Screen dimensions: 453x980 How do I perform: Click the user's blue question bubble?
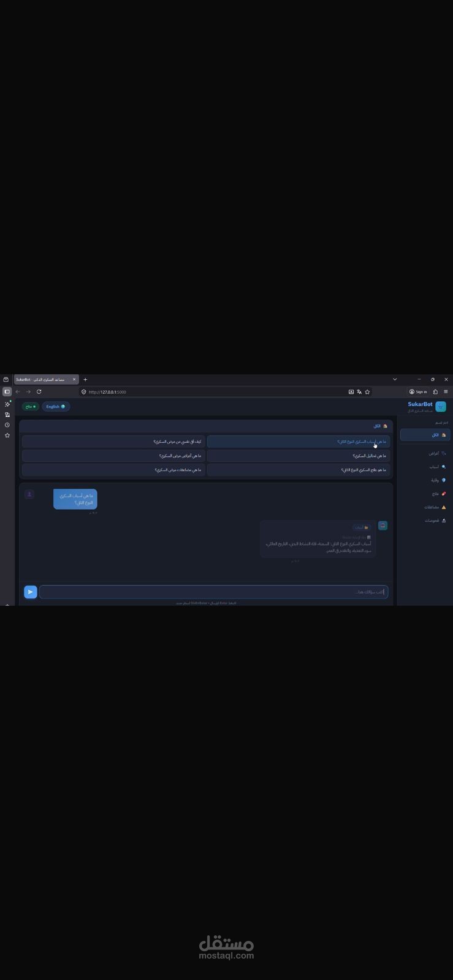point(75,499)
